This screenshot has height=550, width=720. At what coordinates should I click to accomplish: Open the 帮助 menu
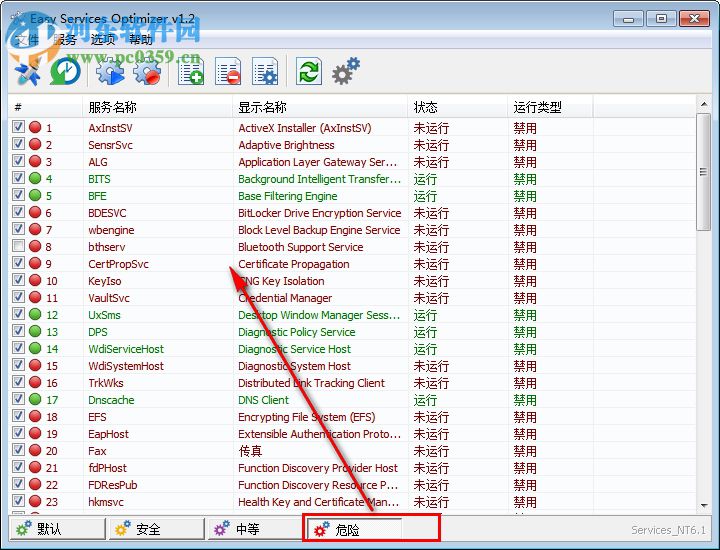click(141, 40)
